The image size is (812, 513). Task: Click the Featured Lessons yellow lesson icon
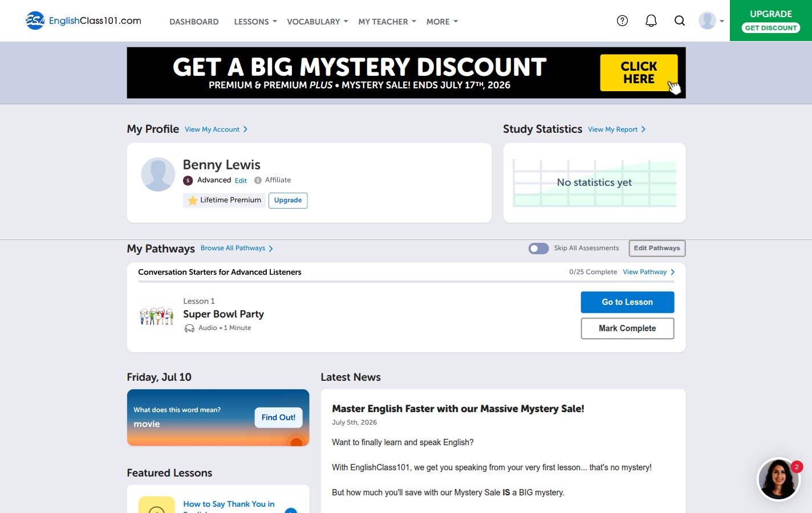pyautogui.click(x=156, y=505)
